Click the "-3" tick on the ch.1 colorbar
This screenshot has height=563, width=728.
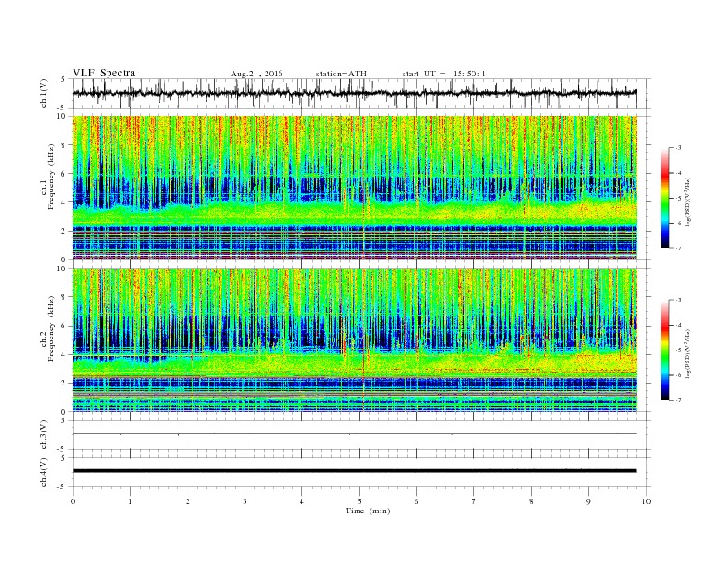(x=678, y=148)
